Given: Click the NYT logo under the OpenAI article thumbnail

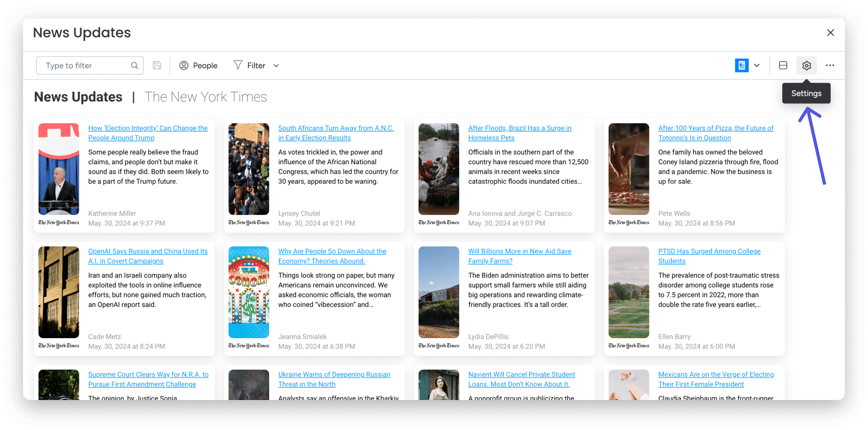Looking at the screenshot, I should pos(59,346).
